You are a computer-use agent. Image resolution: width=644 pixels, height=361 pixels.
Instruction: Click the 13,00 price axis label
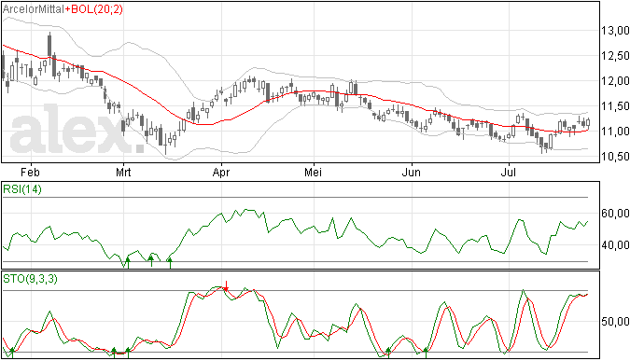[615, 31]
